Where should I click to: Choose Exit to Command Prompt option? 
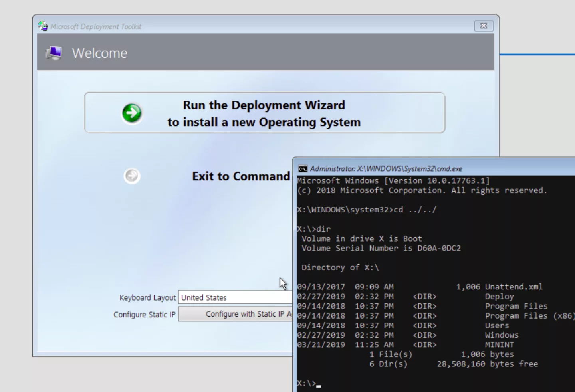(241, 176)
